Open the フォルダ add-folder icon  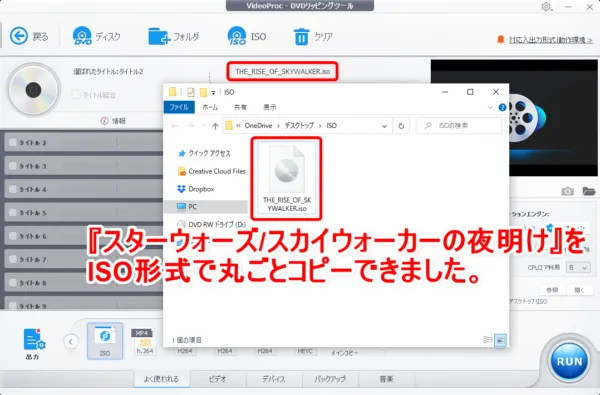[x=159, y=36]
